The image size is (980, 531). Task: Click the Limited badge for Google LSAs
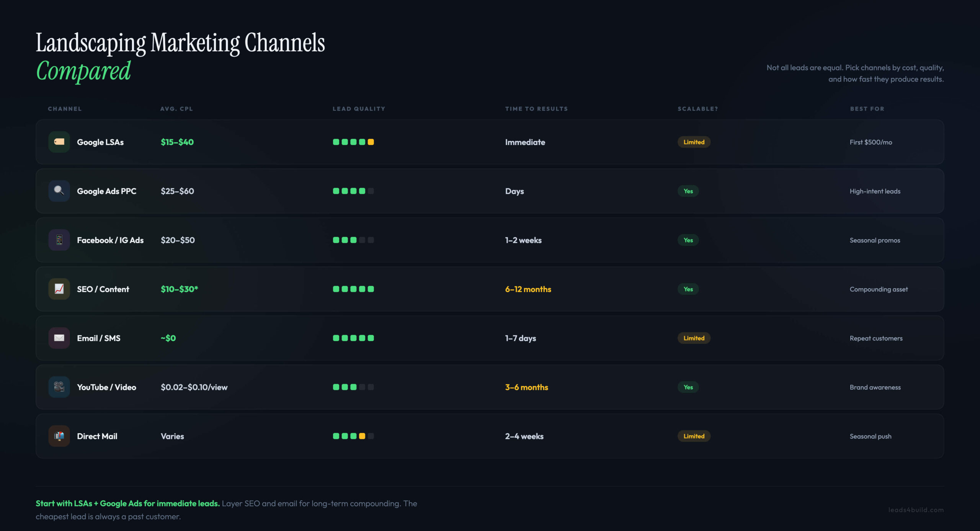(x=694, y=142)
